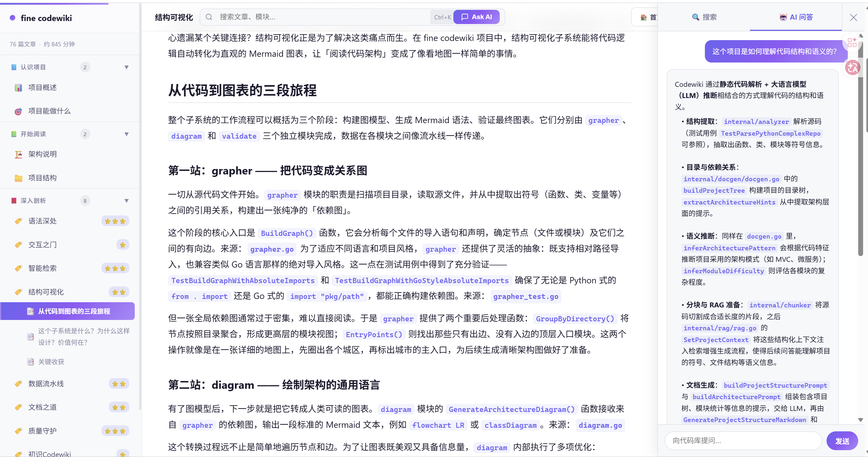This screenshot has height=457, width=868.
Task: Open the 结构可视化 sidebar article
Action: tap(46, 292)
